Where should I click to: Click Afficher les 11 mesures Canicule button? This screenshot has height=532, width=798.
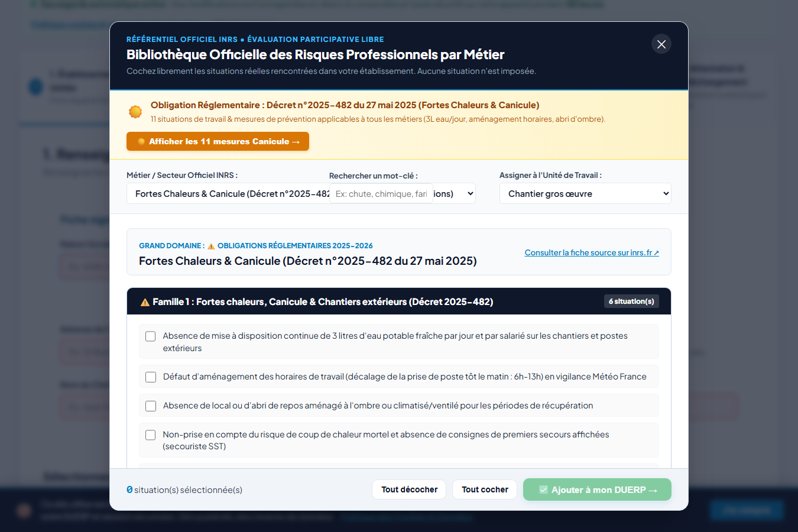tap(218, 141)
